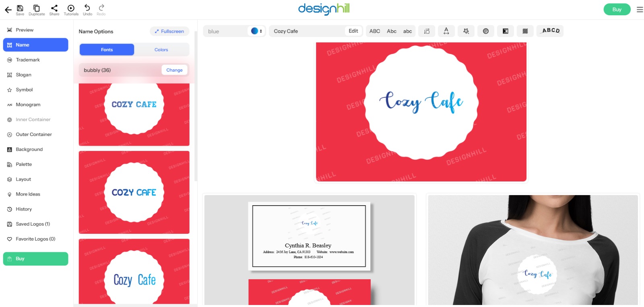Image resolution: width=644 pixels, height=307 pixels.
Task: Click the font list scrollbar
Action: tap(196, 107)
